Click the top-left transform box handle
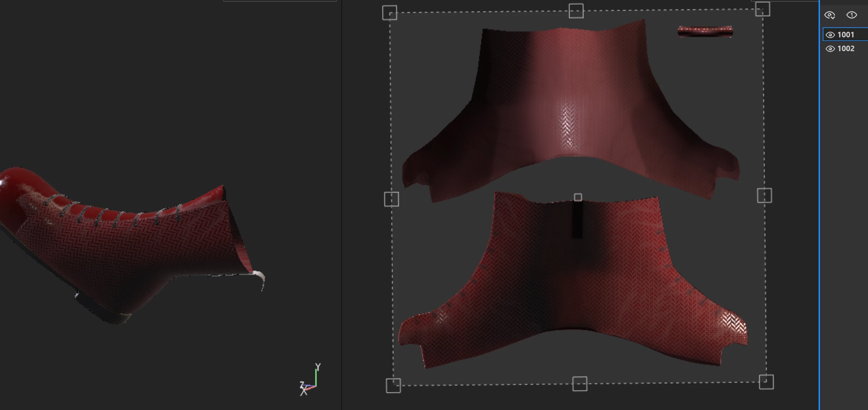The image size is (868, 410). pos(390,13)
